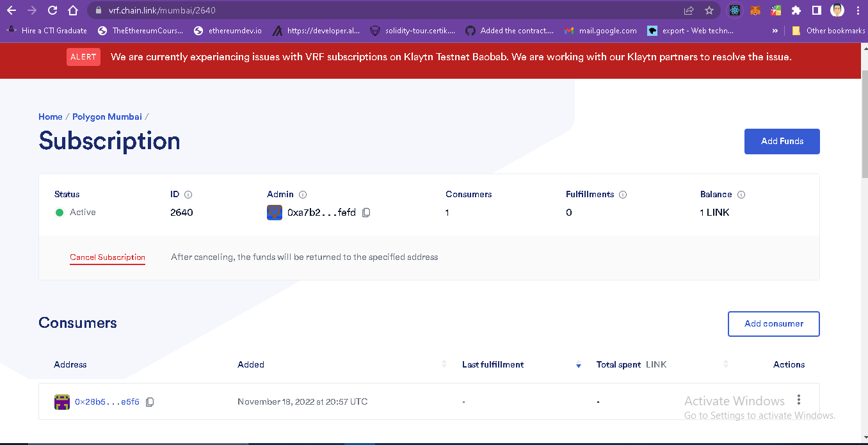
Task: Click the consumer identicon for 0x28b5...e5f6
Action: tap(62, 402)
